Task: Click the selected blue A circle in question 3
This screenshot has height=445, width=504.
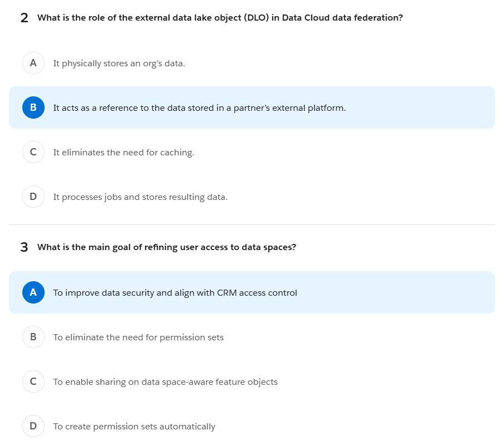Action: tap(33, 292)
